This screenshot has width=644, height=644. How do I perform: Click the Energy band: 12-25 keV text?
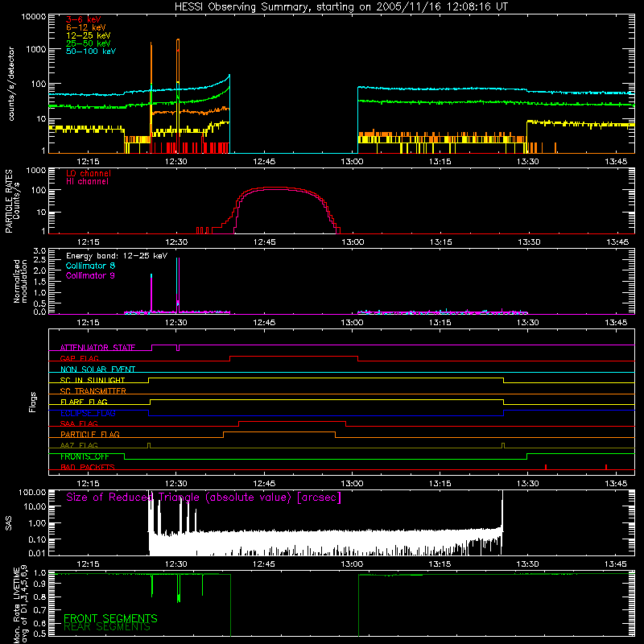pyautogui.click(x=117, y=256)
